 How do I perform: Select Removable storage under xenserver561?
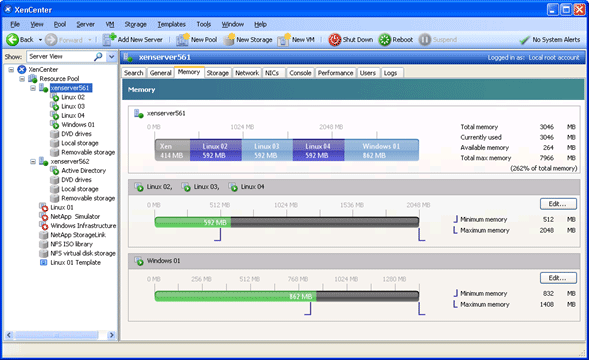[88, 152]
